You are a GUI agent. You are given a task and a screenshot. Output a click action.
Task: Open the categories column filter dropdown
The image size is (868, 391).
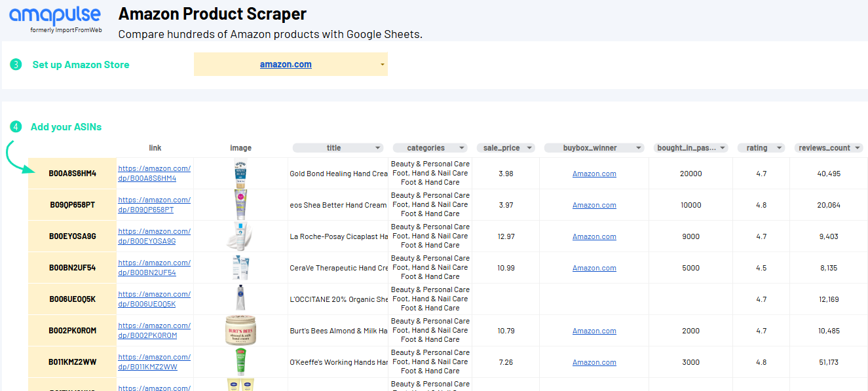pyautogui.click(x=462, y=148)
